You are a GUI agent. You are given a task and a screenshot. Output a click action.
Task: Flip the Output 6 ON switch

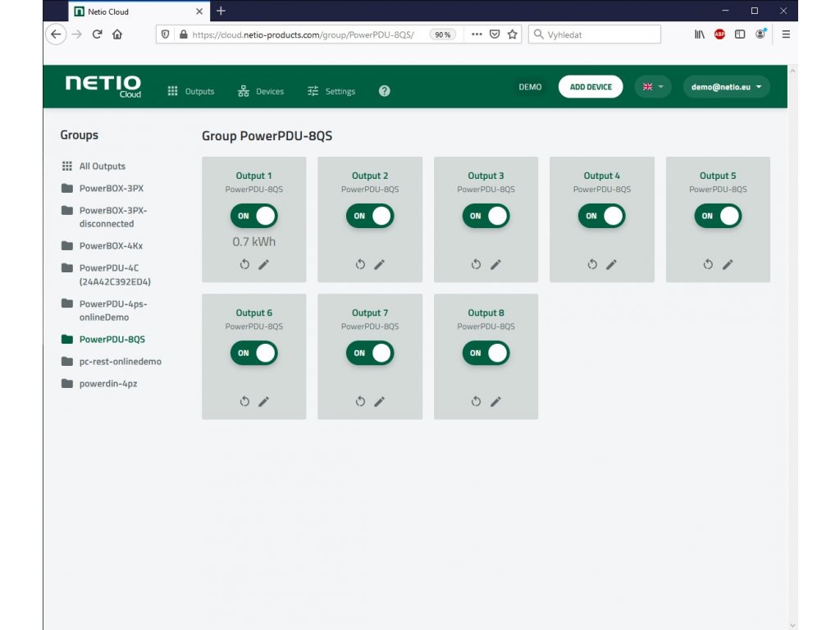pos(254,353)
